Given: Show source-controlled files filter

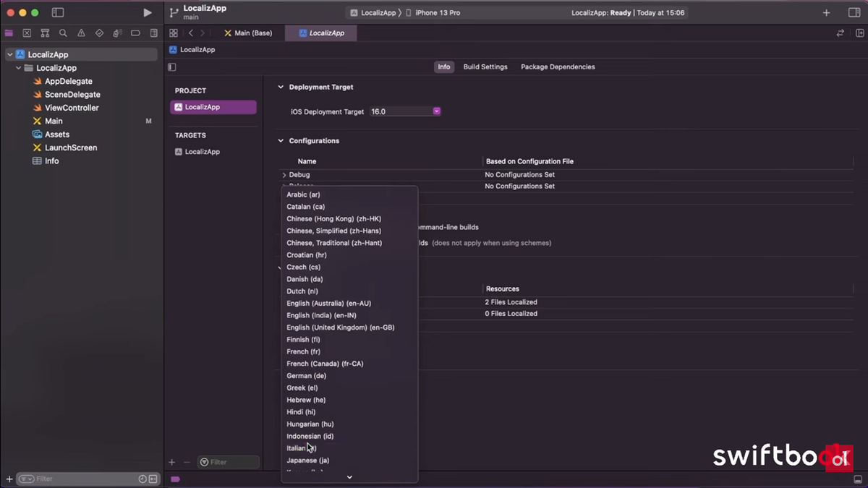Looking at the screenshot, I should pyautogui.click(x=153, y=479).
